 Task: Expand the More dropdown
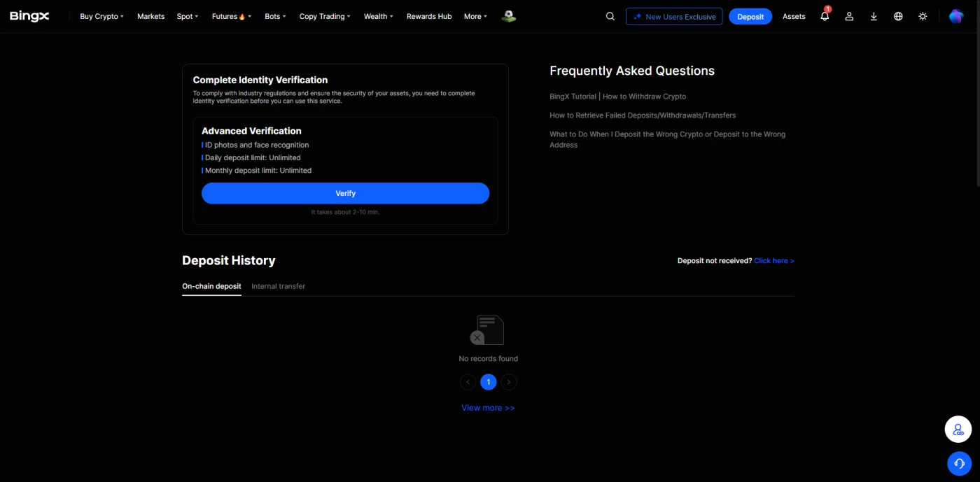coord(476,16)
